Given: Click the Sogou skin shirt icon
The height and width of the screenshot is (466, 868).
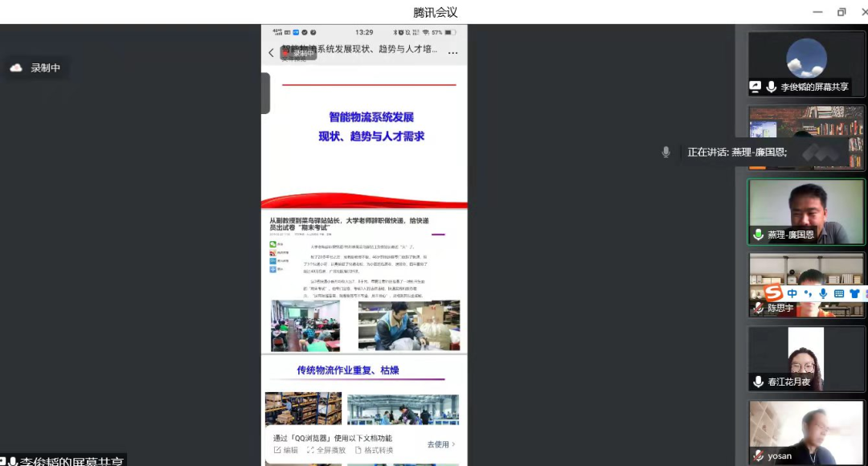Looking at the screenshot, I should 854,293.
